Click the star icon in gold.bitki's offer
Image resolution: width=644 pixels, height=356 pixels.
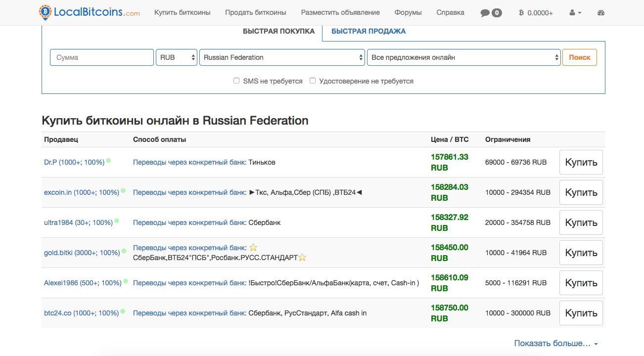[253, 247]
